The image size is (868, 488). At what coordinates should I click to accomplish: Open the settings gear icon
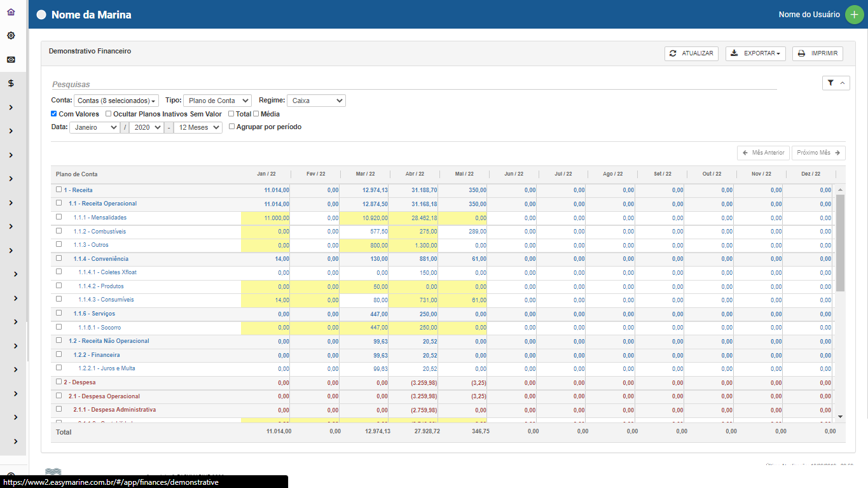pos(11,36)
